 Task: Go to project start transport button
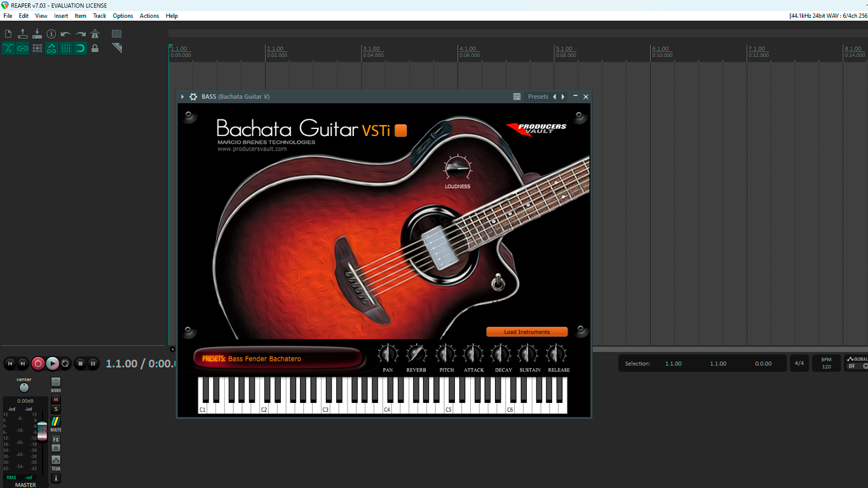pyautogui.click(x=10, y=363)
